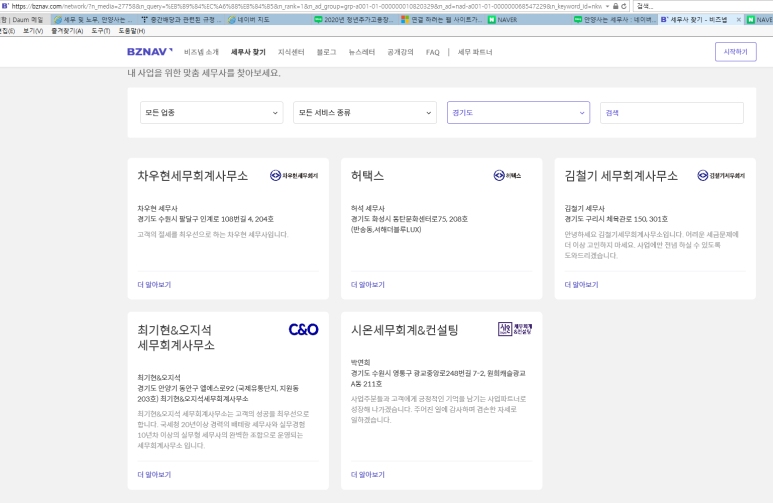The image size is (773, 503).
Task: Click 더 알아보기 for 김철기 세무회계사무소
Action: pos(581,285)
